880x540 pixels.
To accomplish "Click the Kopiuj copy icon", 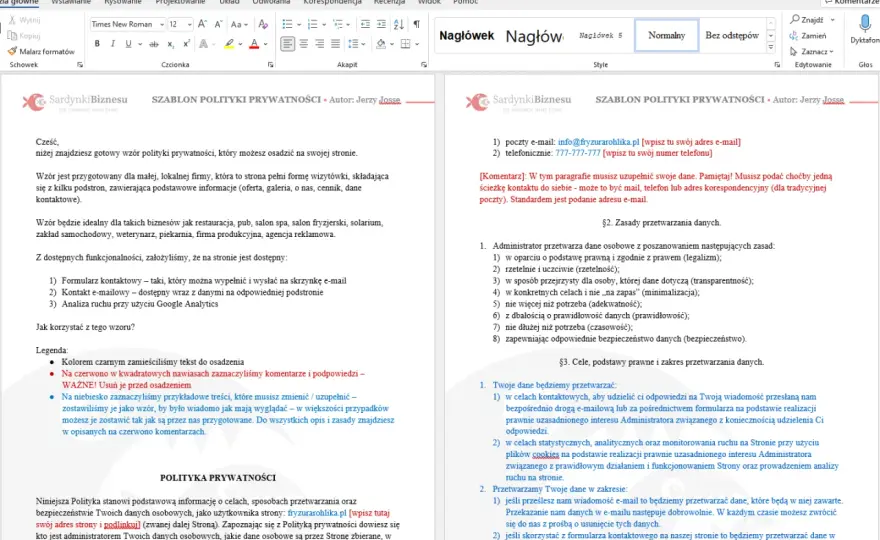I will [x=24, y=35].
